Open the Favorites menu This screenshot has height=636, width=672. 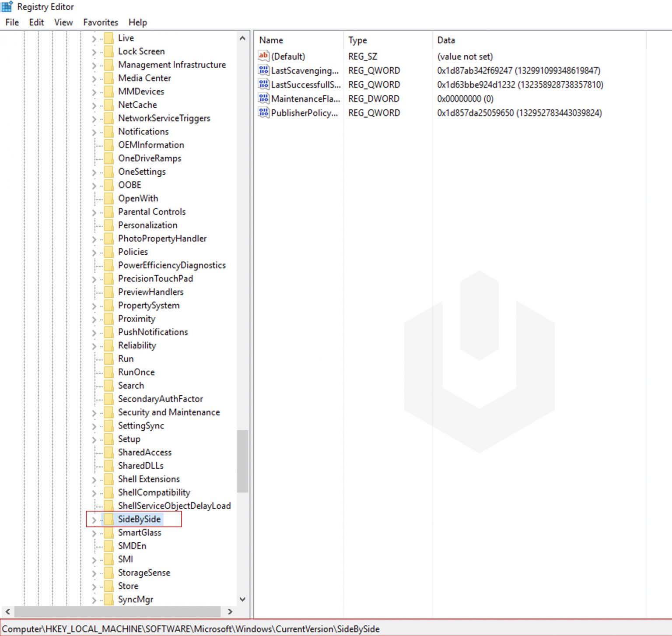point(100,22)
